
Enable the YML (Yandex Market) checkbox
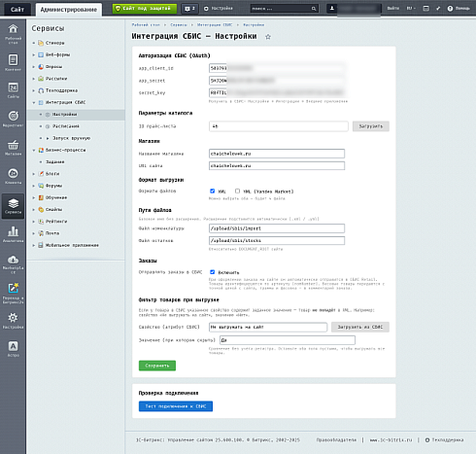pyautogui.click(x=237, y=191)
